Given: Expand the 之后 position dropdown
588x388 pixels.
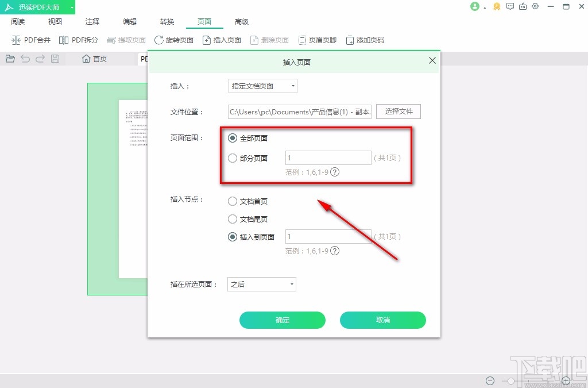Looking at the screenshot, I should tap(261, 284).
